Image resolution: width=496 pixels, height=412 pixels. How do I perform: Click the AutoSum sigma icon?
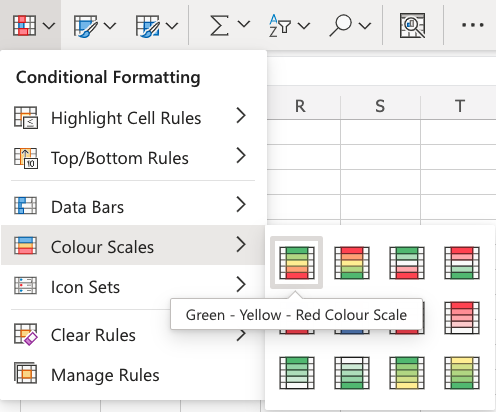(219, 25)
